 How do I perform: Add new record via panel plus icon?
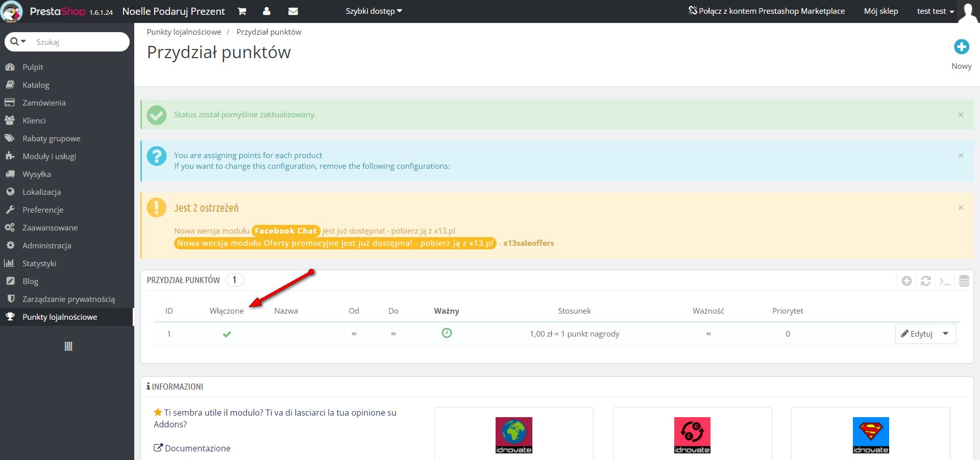point(906,281)
